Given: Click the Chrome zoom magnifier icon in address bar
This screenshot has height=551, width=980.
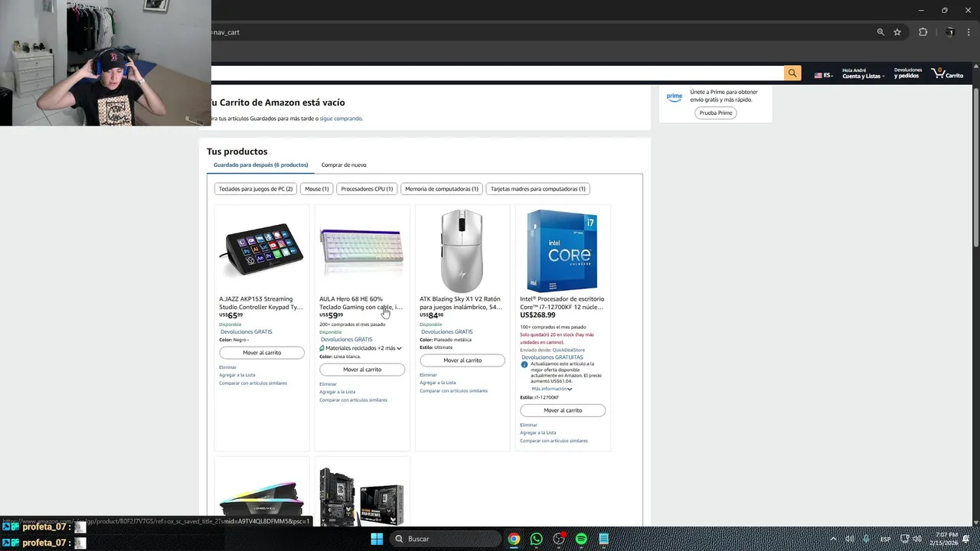Looking at the screenshot, I should point(880,32).
